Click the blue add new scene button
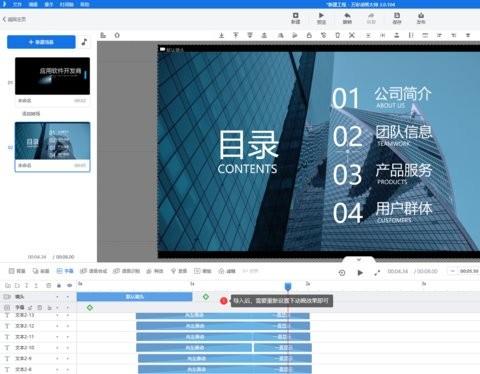The image size is (480, 374). point(41,42)
